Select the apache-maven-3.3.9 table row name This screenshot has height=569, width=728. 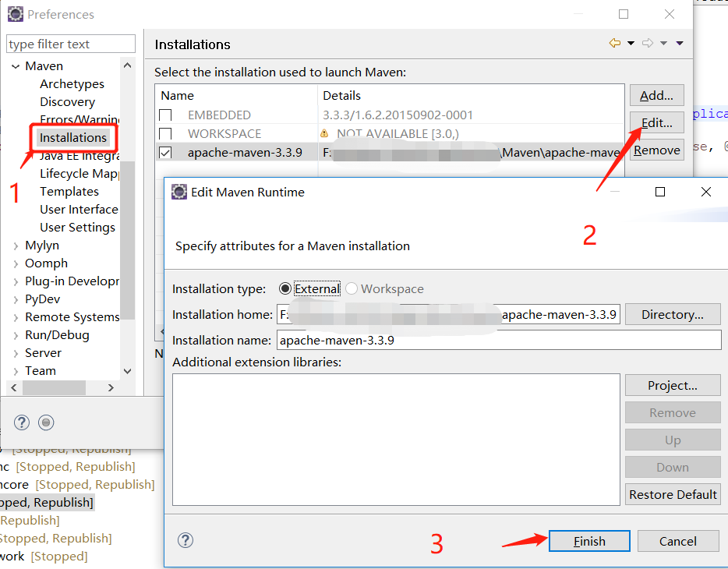click(245, 152)
